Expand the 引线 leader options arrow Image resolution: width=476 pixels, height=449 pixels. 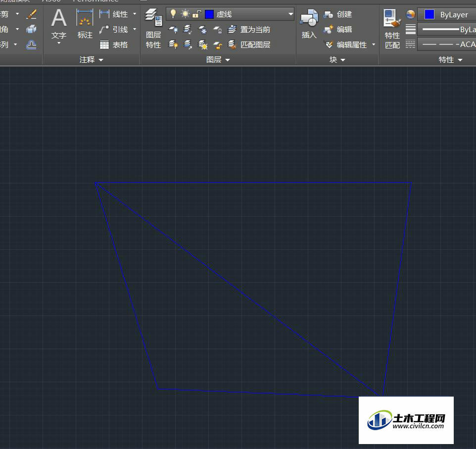[x=135, y=29]
